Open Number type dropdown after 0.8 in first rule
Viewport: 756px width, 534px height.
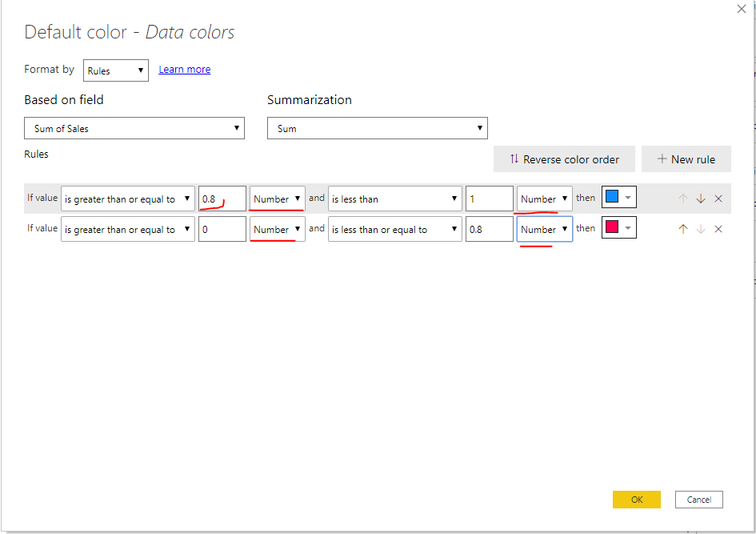click(278, 199)
